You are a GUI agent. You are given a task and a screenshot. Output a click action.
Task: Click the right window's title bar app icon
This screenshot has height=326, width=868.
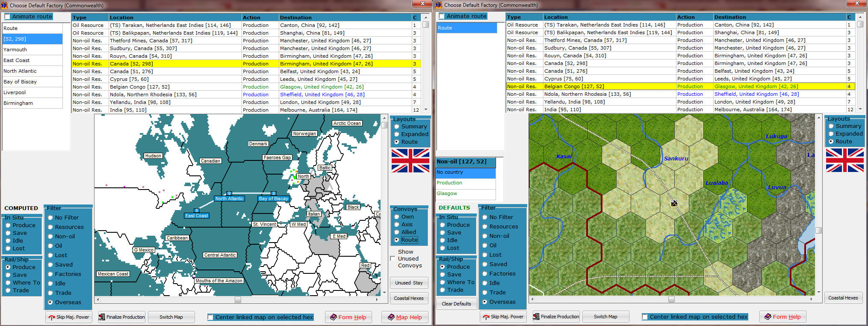439,5
